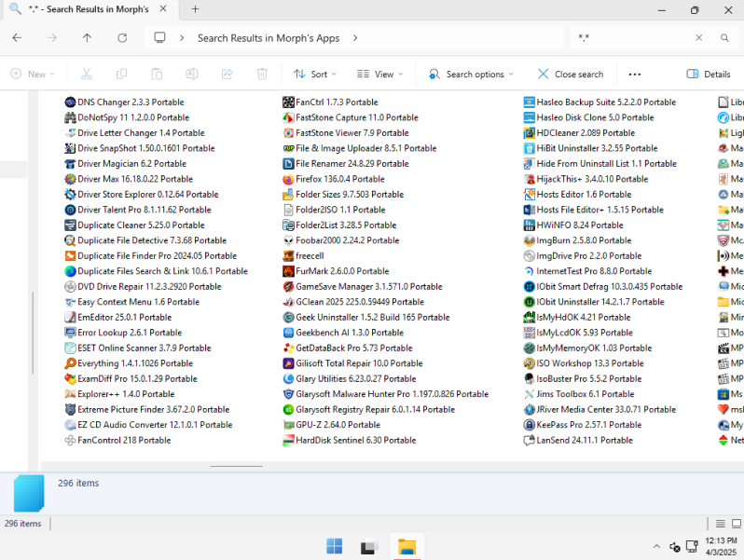Viewport: 744px width, 560px height.
Task: Select the ImgBurn 2.5.8.0 Portable icon
Action: point(529,240)
